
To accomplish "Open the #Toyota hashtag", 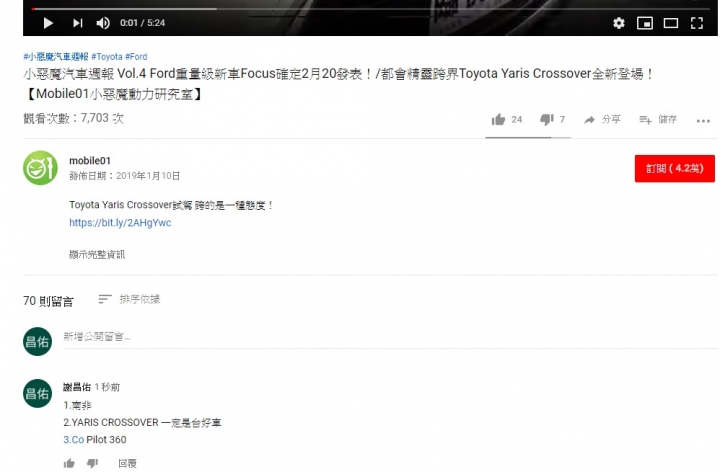I will coord(107,56).
